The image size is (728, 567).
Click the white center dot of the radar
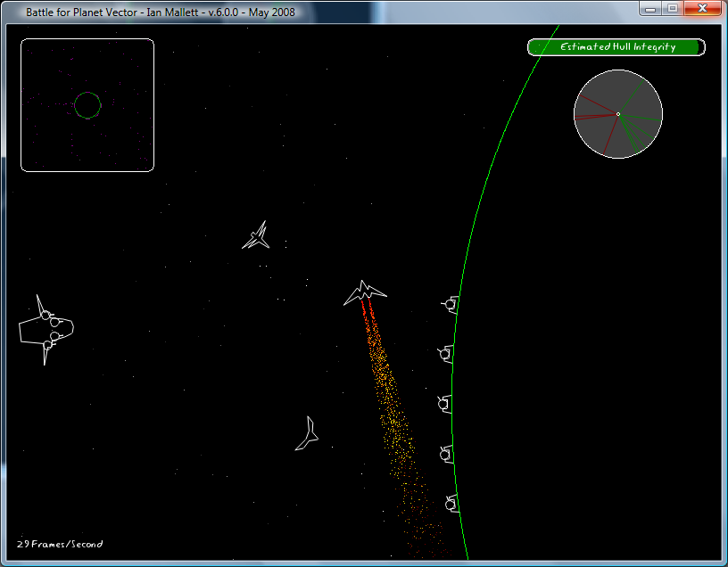pos(617,114)
